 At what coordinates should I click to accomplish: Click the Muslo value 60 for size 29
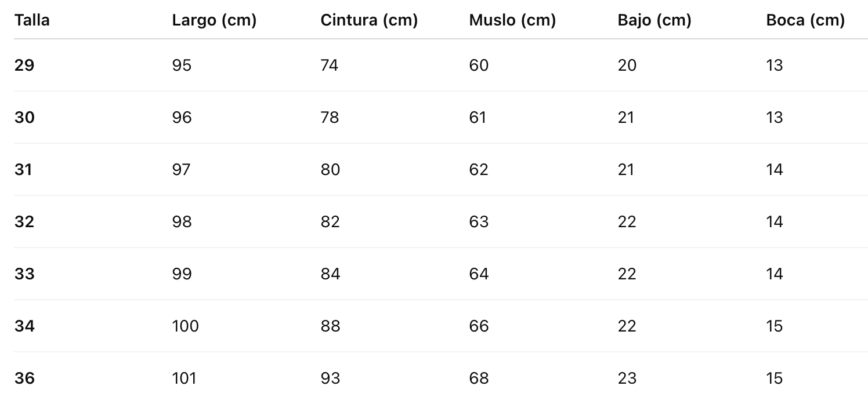point(479,65)
